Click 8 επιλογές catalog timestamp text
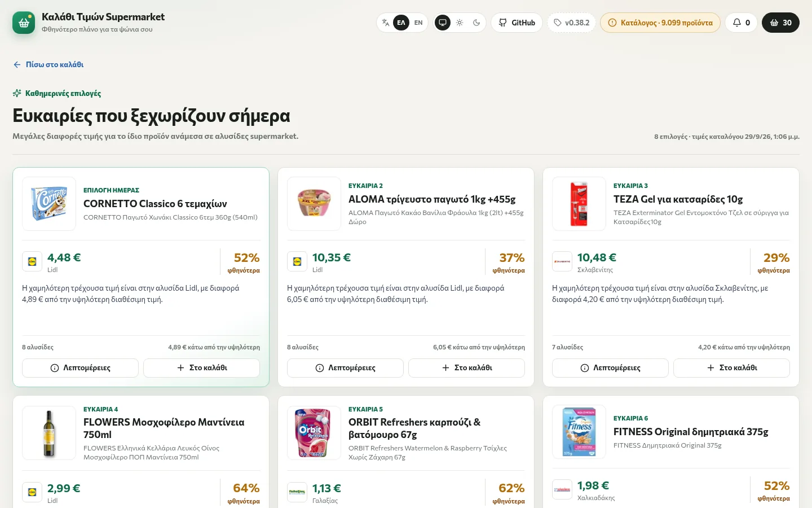This screenshot has height=508, width=812. click(x=727, y=137)
